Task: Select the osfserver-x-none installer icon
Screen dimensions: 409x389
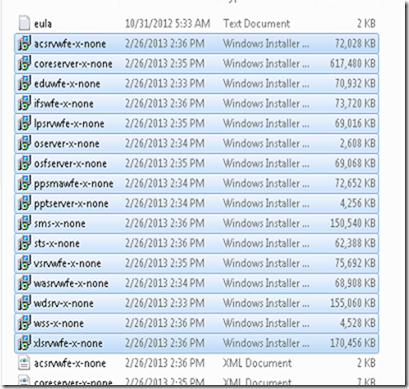Action: click(x=24, y=163)
